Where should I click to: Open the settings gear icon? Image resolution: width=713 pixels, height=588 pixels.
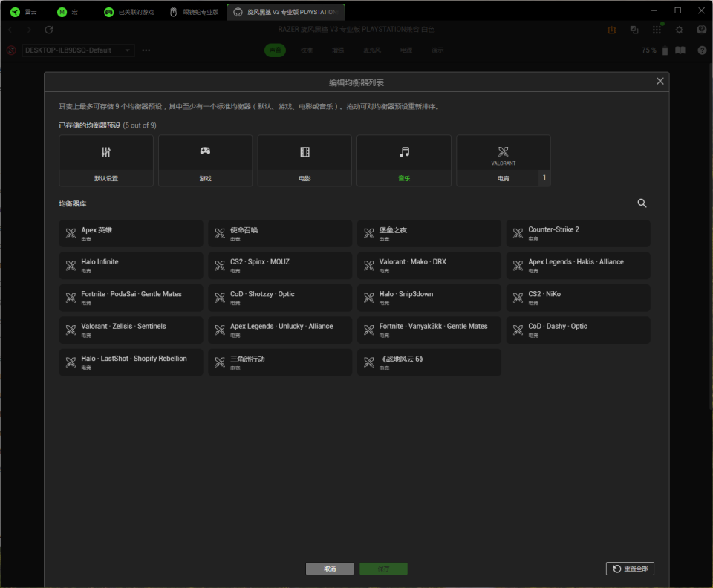(x=679, y=30)
